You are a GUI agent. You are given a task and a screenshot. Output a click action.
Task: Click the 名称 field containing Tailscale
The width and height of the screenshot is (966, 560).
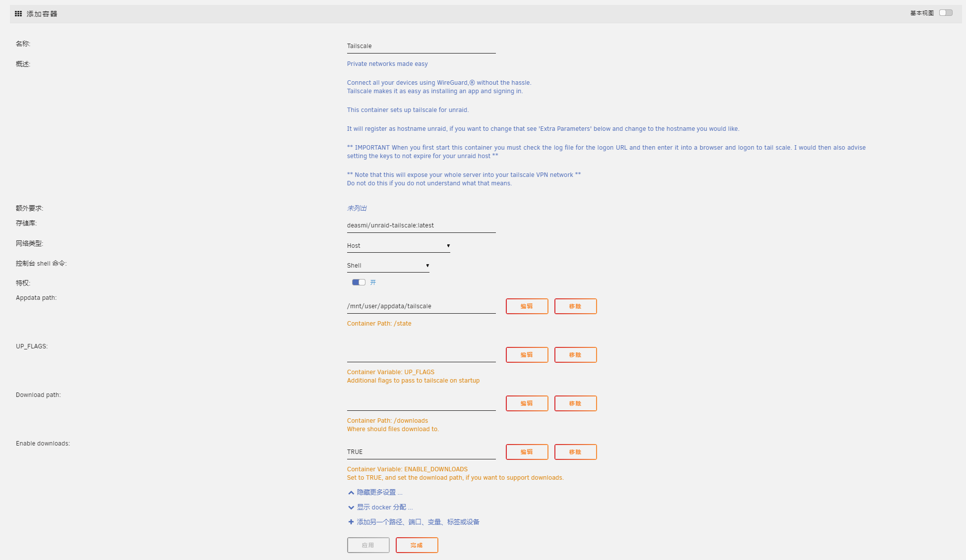(421, 46)
